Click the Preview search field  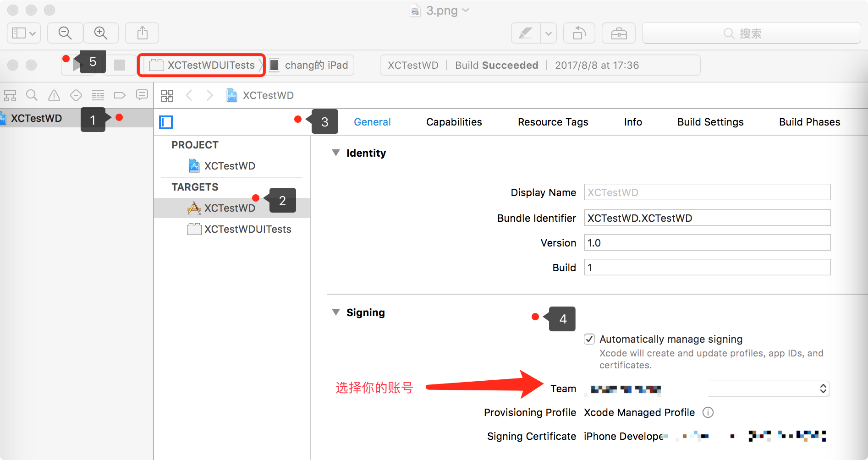(x=751, y=33)
